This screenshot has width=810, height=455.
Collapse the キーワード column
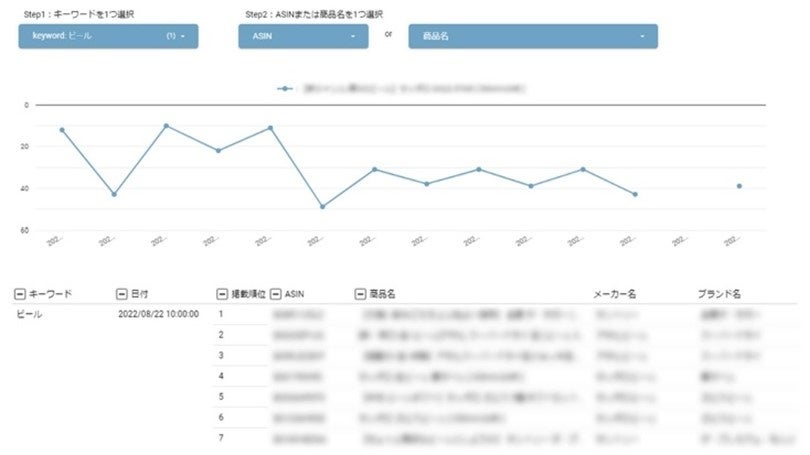pos(20,294)
